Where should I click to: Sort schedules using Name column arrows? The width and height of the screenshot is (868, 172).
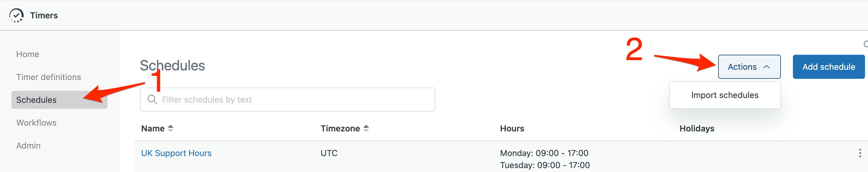(x=171, y=128)
